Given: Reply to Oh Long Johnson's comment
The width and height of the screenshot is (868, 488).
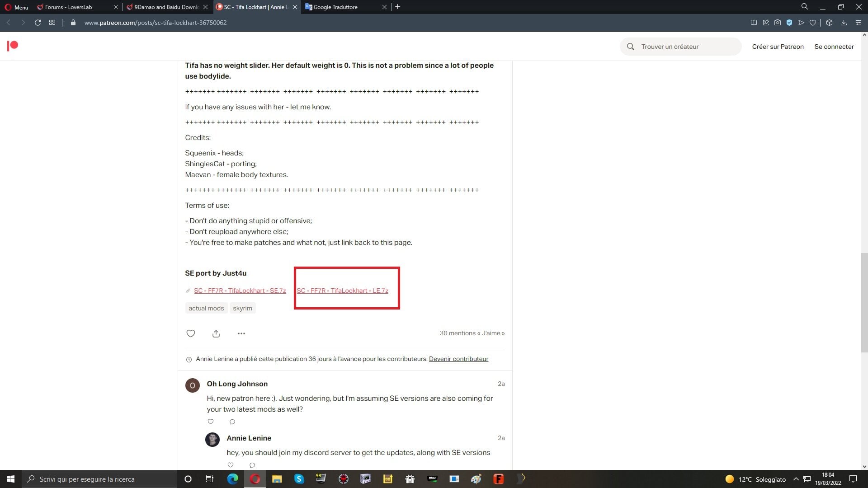Looking at the screenshot, I should pyautogui.click(x=232, y=422).
